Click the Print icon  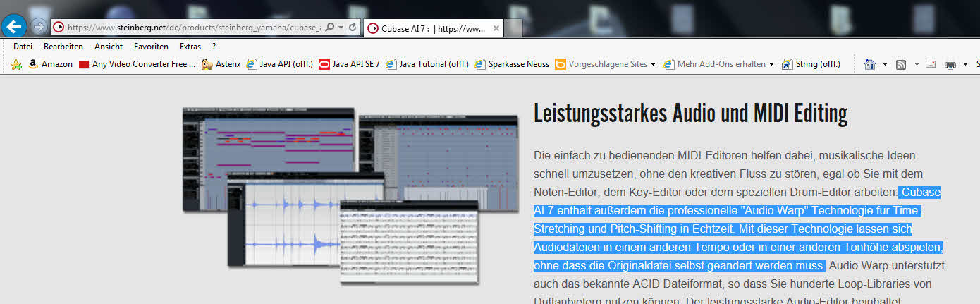pyautogui.click(x=950, y=64)
